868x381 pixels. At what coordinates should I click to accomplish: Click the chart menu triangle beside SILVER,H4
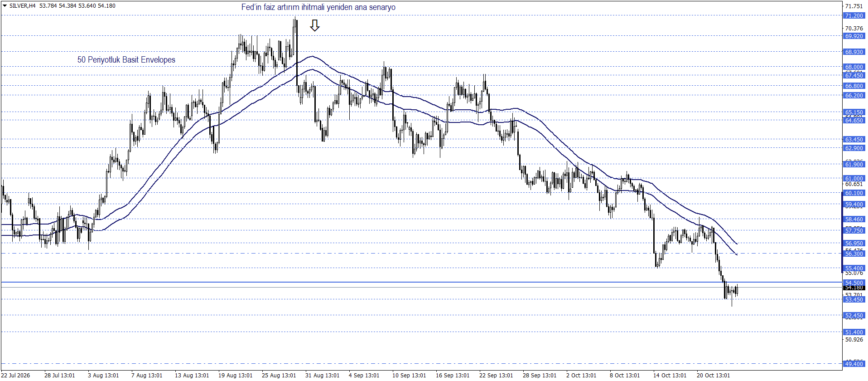5,6
